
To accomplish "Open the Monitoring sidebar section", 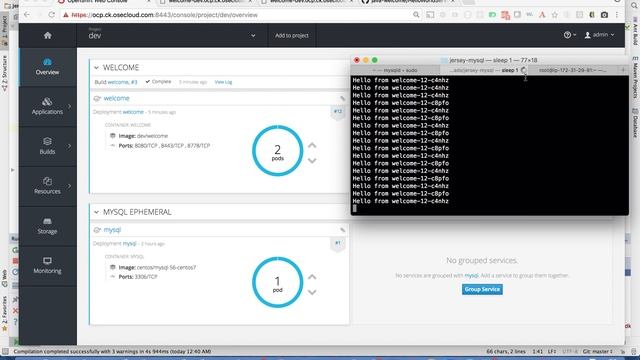I will click(x=47, y=266).
